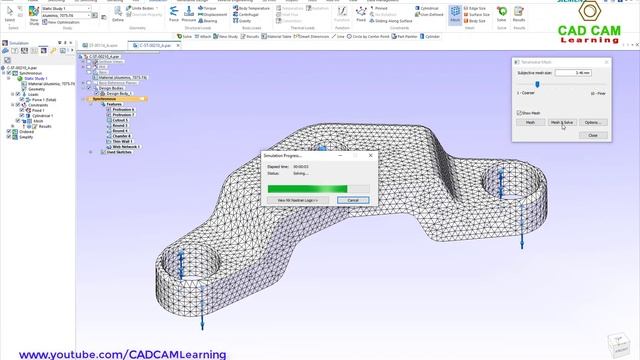Open the Mesh tool in ribbon
The image size is (640, 360).
point(455,15)
